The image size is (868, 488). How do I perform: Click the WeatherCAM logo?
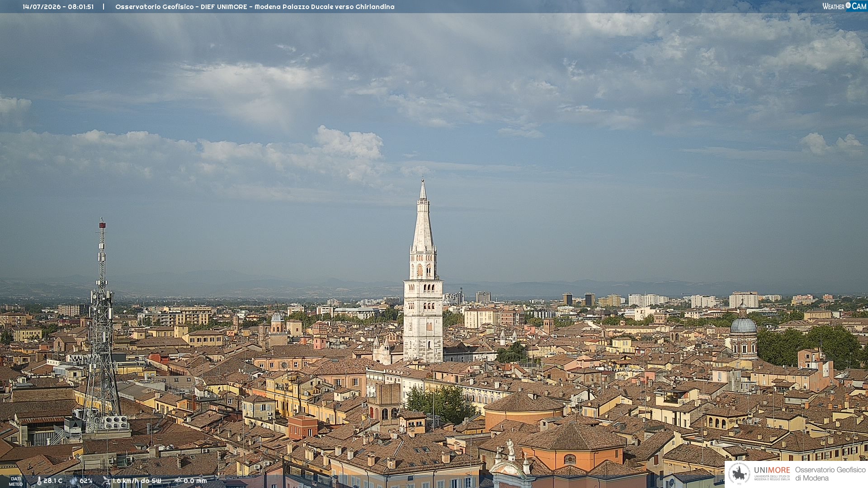coord(844,6)
